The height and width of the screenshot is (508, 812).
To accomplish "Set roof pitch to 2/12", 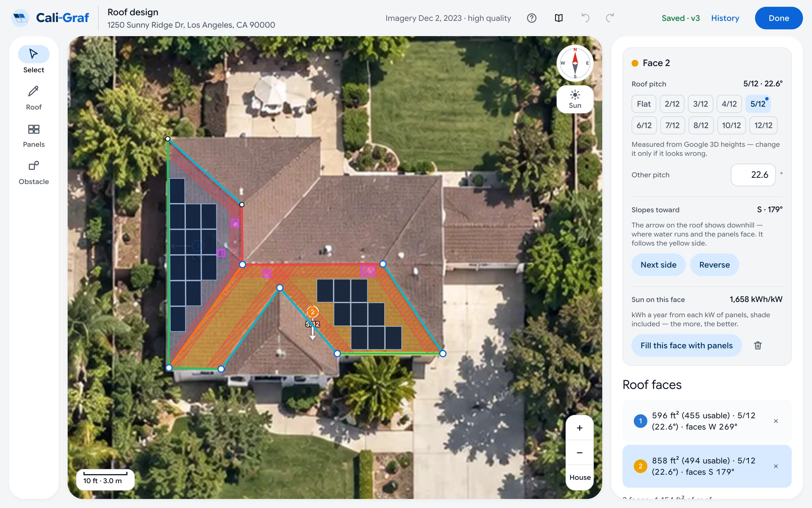I will pyautogui.click(x=672, y=104).
